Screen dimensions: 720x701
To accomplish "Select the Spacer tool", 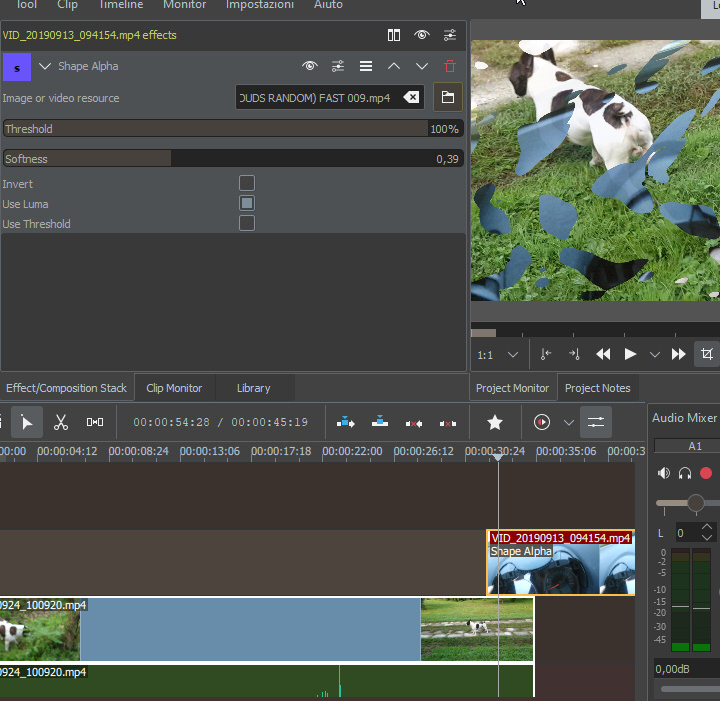I will [95, 422].
